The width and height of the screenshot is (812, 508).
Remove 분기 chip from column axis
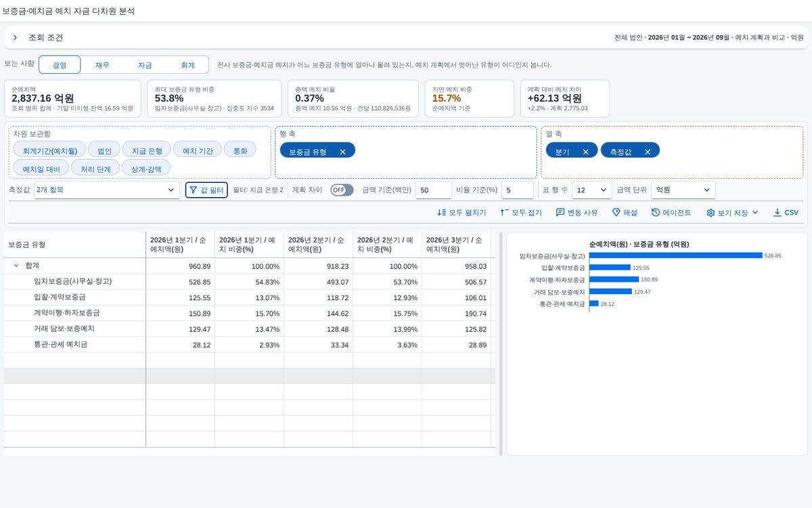coord(585,152)
